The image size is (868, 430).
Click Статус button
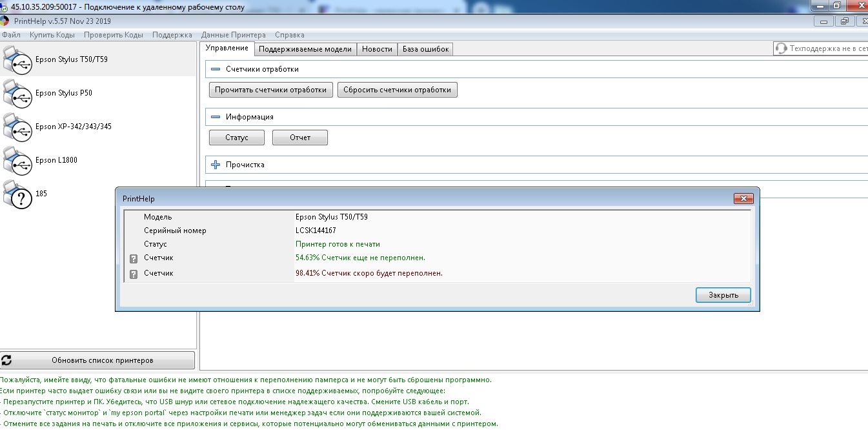point(237,138)
